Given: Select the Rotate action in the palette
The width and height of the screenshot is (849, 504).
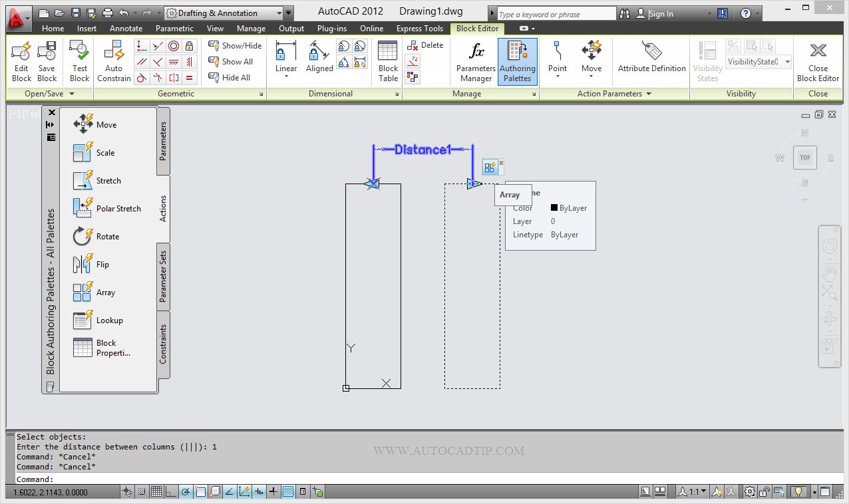Looking at the screenshot, I should 96,236.
